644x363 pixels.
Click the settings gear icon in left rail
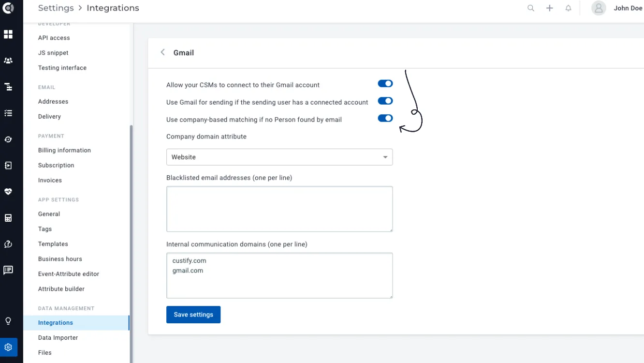pos(8,347)
